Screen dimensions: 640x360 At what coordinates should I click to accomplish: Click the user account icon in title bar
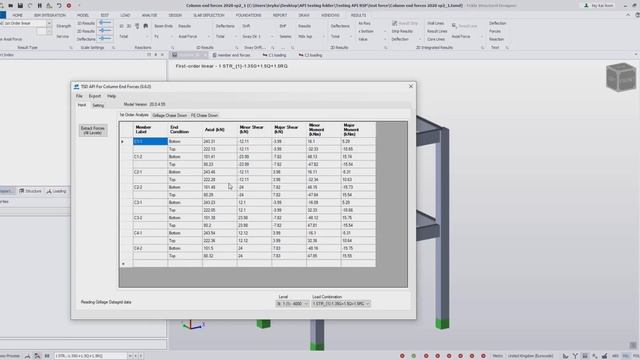coord(586,6)
